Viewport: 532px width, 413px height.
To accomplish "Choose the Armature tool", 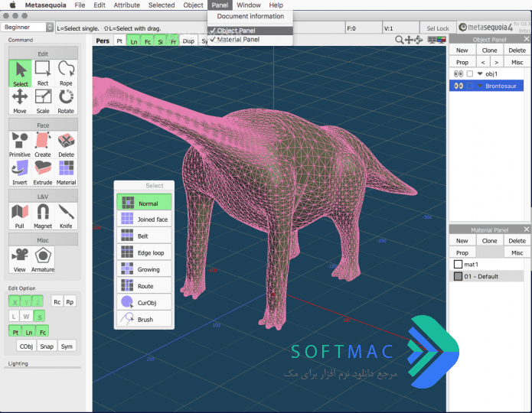I will (x=43, y=260).
